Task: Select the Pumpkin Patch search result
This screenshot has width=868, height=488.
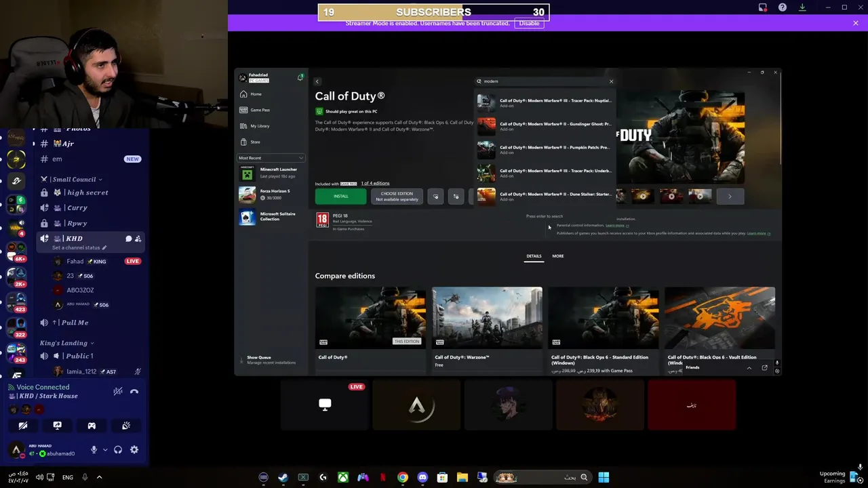Action: tap(545, 149)
